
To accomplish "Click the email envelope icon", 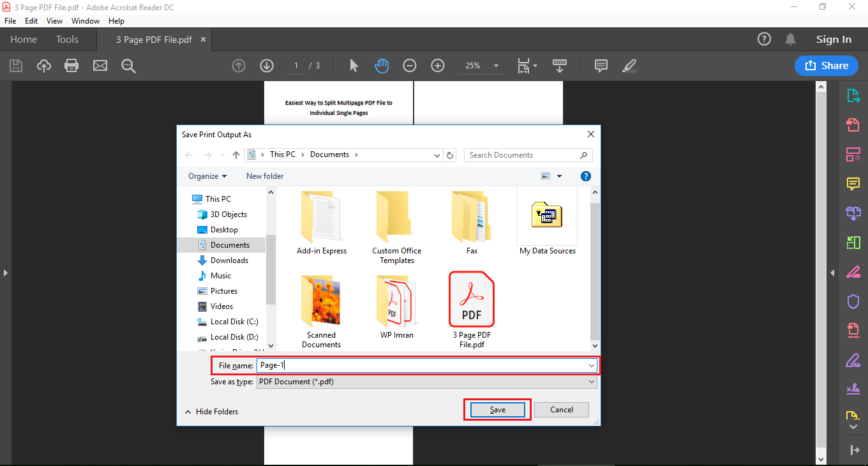I will 100,66.
